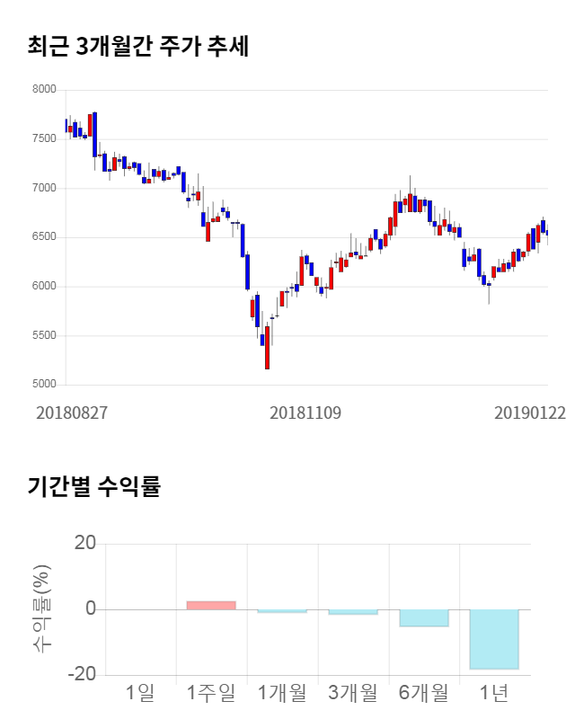
Task: Click the thin 1개월 return bar
Action: (282, 611)
